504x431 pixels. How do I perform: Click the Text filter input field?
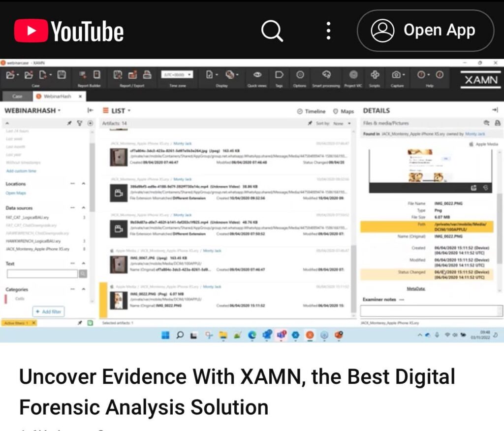click(x=42, y=274)
